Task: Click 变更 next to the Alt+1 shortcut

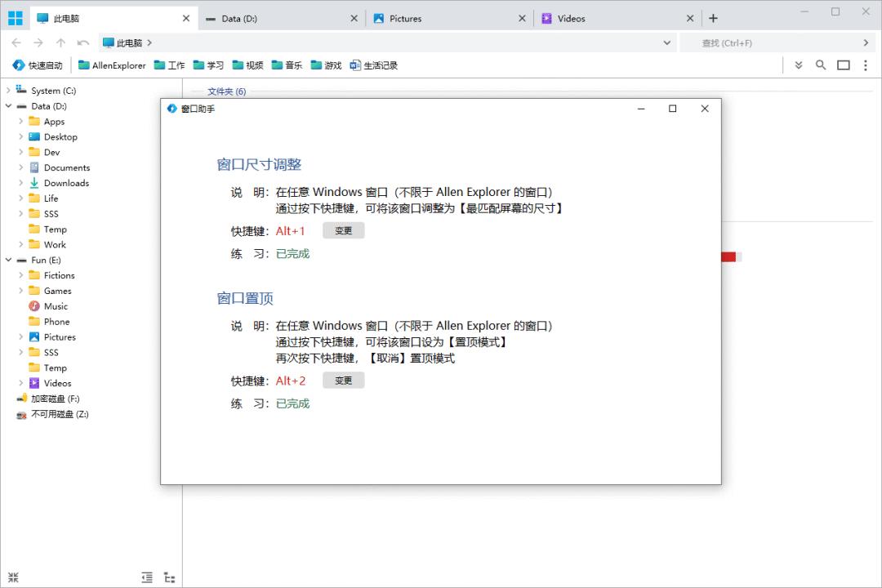Action: click(343, 230)
